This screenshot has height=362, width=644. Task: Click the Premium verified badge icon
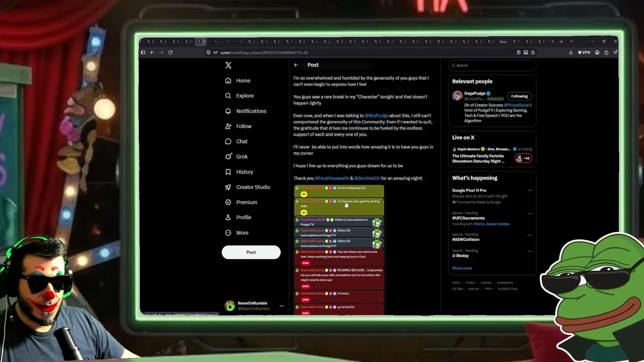pos(228,202)
